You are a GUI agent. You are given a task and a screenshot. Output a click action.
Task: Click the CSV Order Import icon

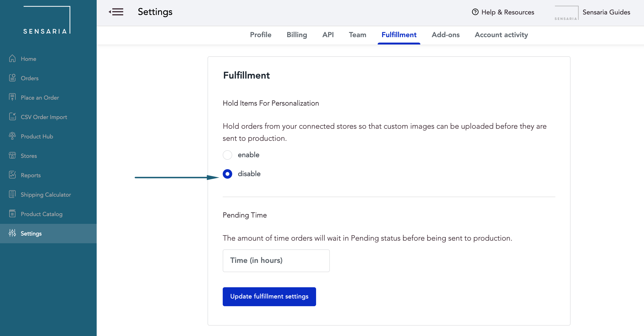[12, 117]
